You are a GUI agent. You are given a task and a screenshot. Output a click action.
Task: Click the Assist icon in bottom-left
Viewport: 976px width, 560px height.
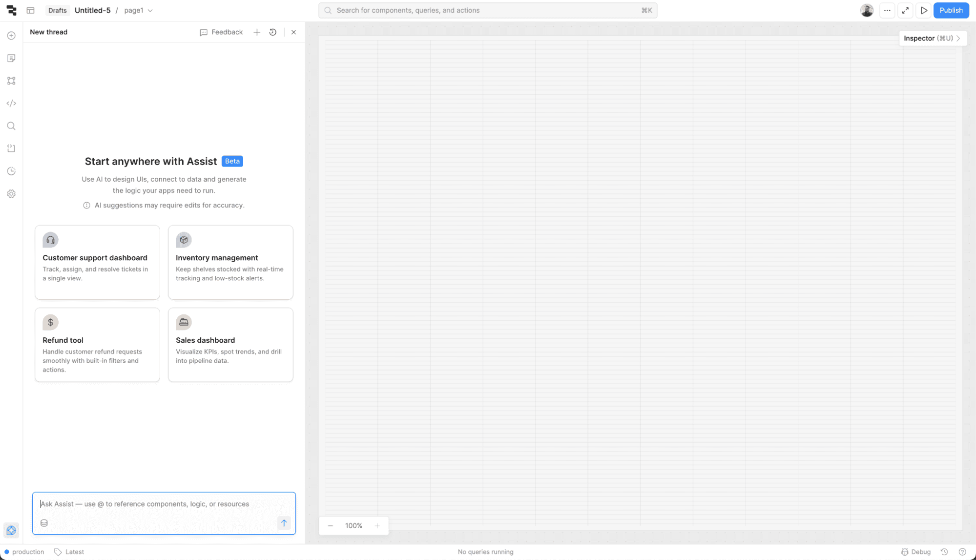click(x=11, y=530)
